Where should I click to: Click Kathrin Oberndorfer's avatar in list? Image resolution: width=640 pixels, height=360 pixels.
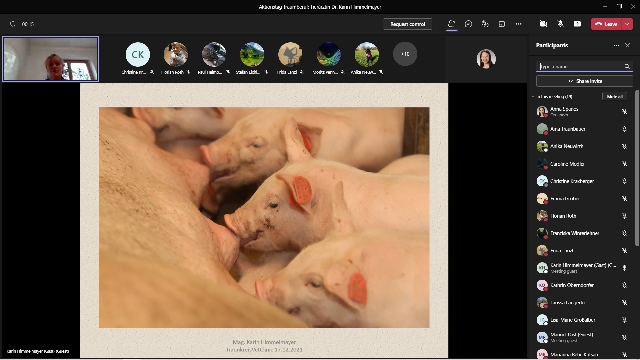[x=542, y=285]
